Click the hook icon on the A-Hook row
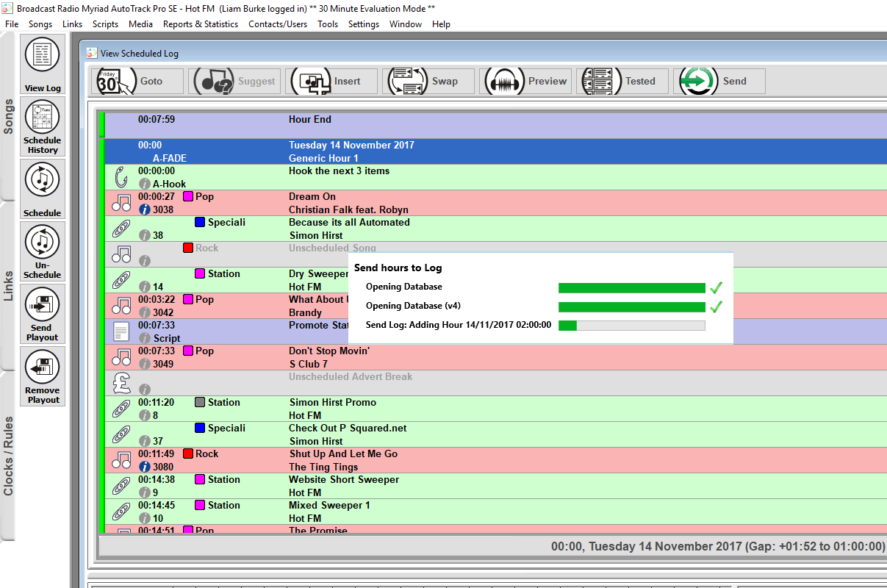The image size is (887, 588). pos(120,176)
